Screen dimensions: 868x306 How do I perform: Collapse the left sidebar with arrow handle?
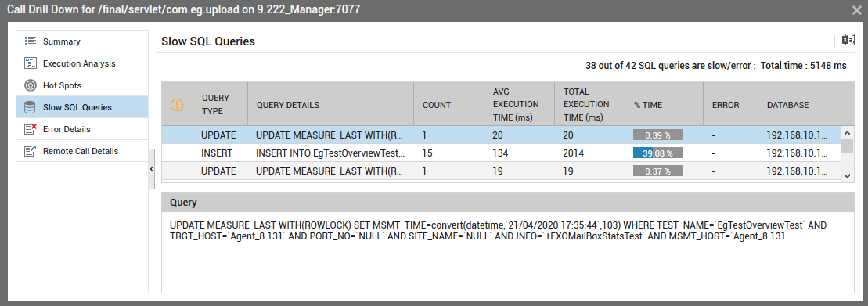152,169
